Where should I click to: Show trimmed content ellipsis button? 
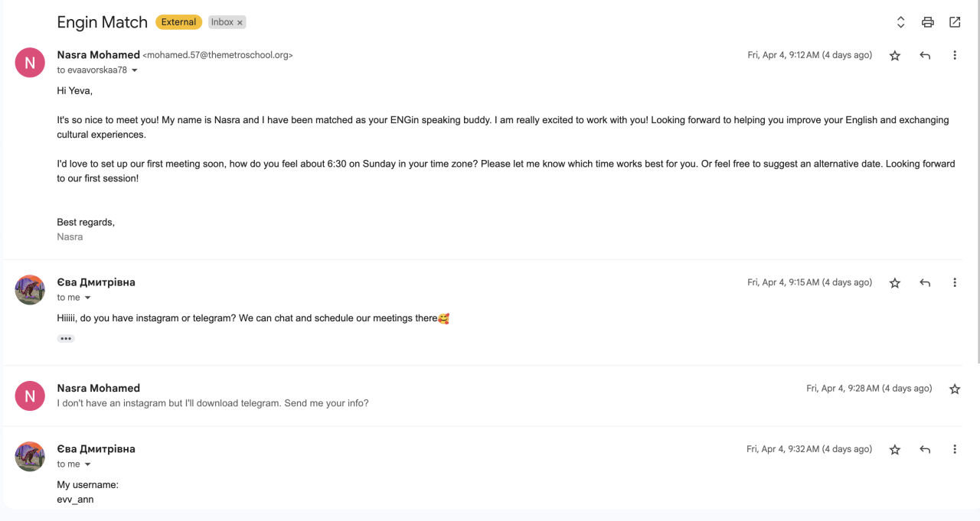coord(66,338)
